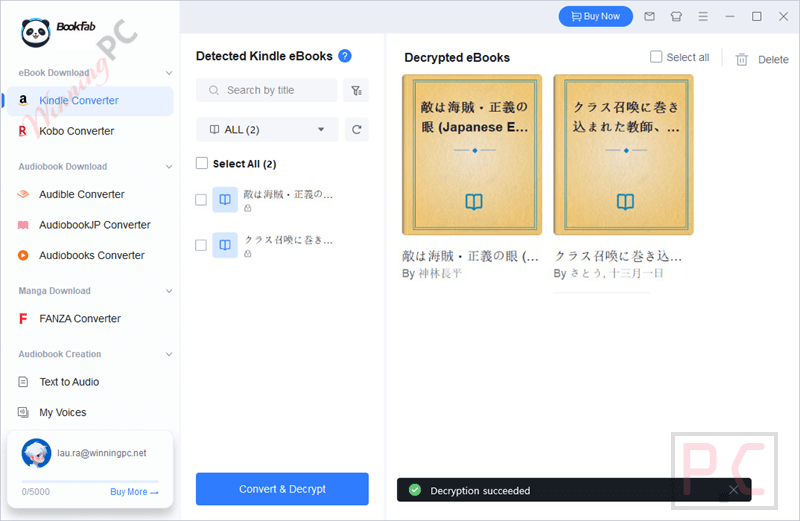Viewport: 800px width, 521px height.
Task: Collapse the Audiobook Download section
Action: click(169, 167)
